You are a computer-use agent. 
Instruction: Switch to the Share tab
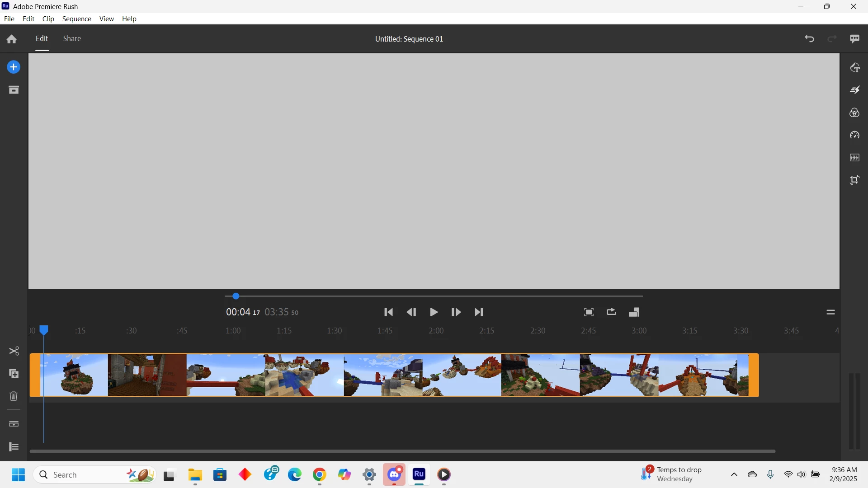pos(72,39)
